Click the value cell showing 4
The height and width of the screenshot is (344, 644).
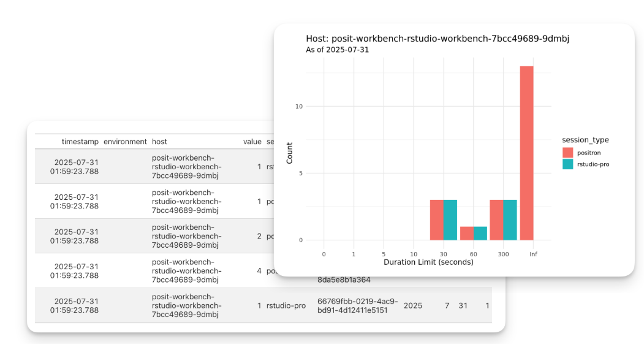coord(259,271)
